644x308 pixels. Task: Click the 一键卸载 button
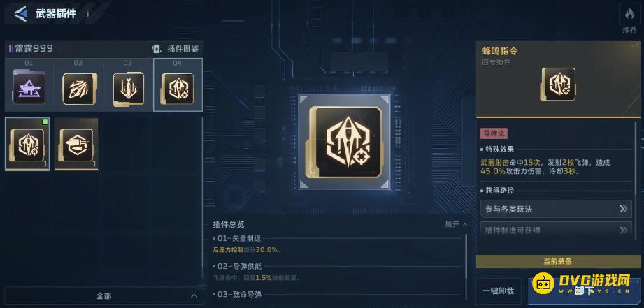(498, 291)
